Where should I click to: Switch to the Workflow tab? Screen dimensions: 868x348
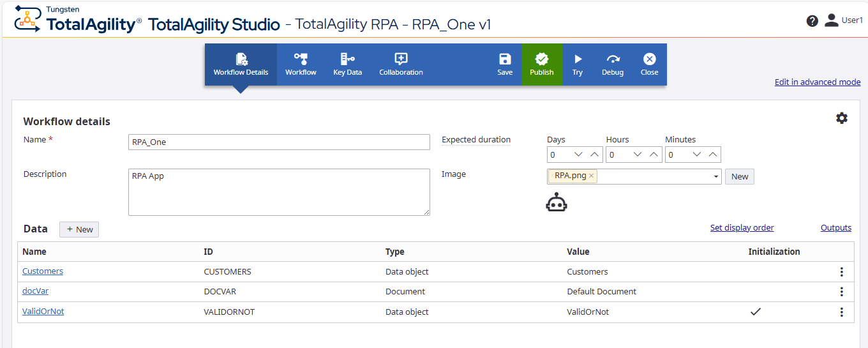coord(301,64)
